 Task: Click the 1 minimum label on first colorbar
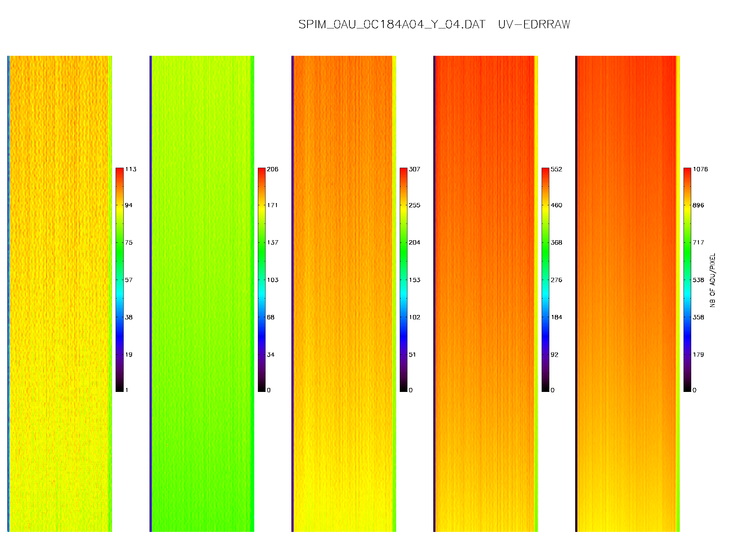[x=127, y=390]
